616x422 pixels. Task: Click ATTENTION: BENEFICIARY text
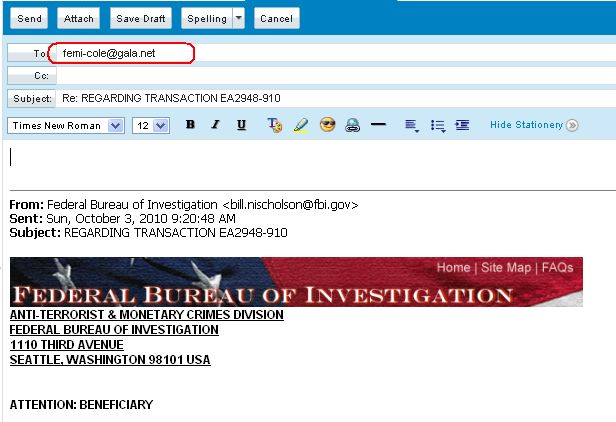(81, 405)
